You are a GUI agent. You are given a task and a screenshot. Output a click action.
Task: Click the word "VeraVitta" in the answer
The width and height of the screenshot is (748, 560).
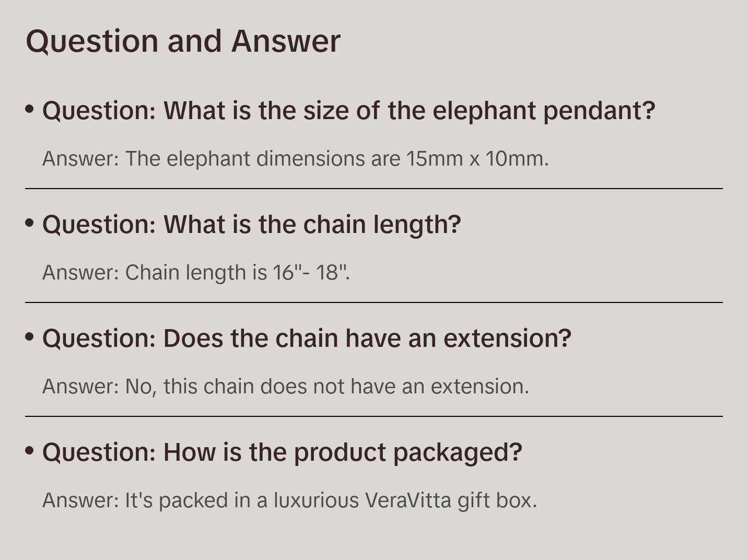tap(407, 500)
